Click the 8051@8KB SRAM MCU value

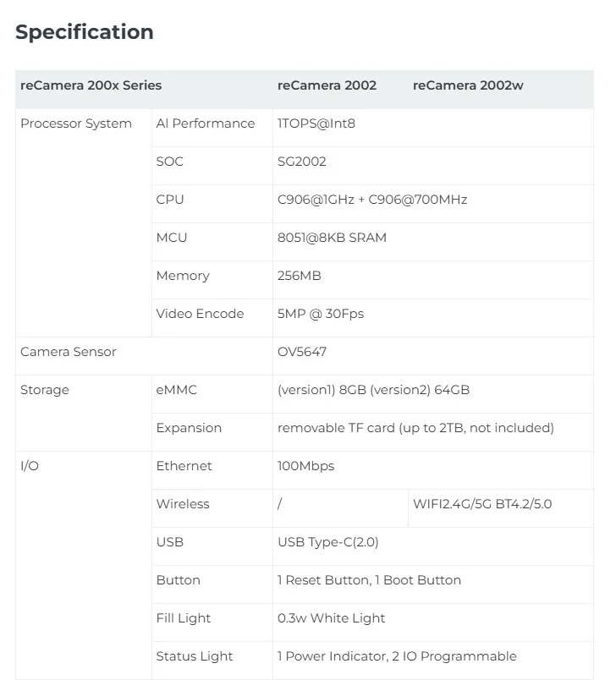point(332,238)
